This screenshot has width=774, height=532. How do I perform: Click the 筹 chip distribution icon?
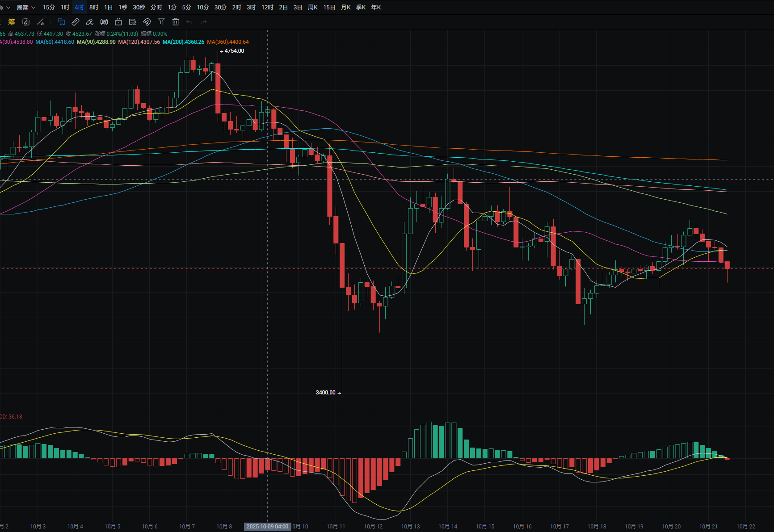coord(12,22)
